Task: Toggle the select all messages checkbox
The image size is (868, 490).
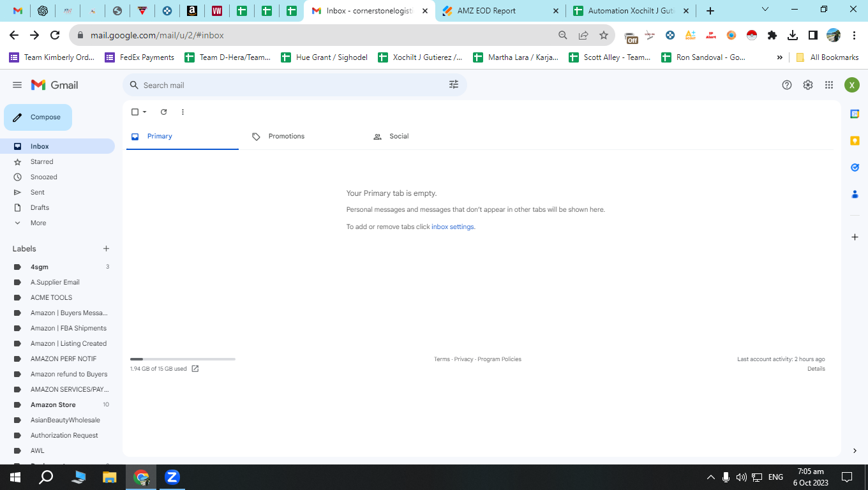Action: click(135, 112)
